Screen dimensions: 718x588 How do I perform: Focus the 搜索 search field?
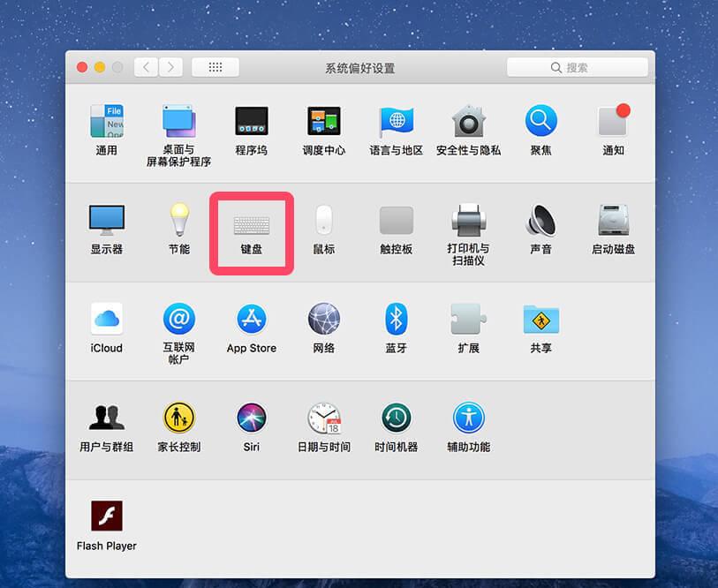578,67
